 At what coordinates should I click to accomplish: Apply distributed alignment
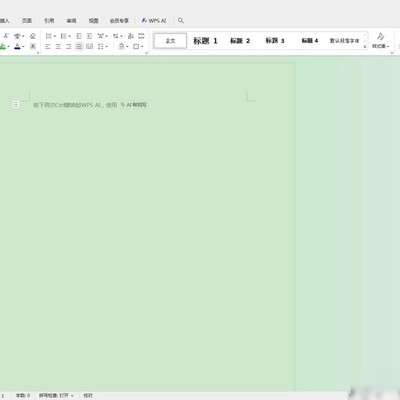click(x=89, y=46)
